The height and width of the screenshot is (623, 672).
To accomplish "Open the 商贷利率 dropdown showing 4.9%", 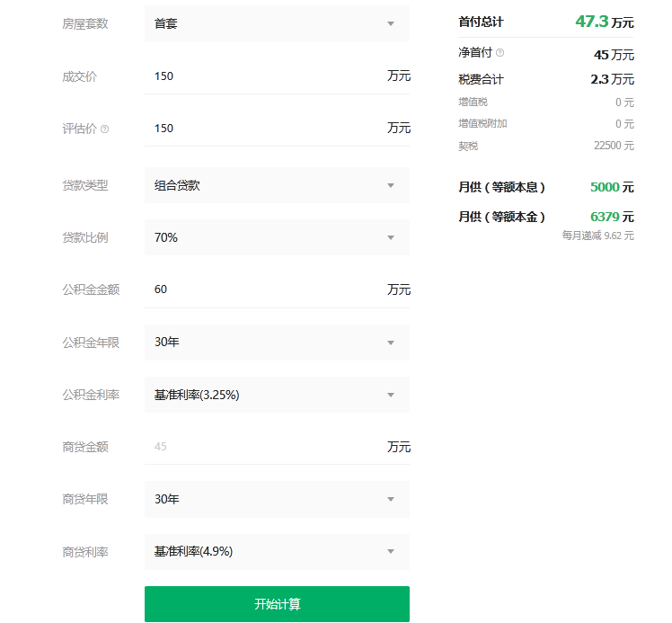I will (277, 551).
